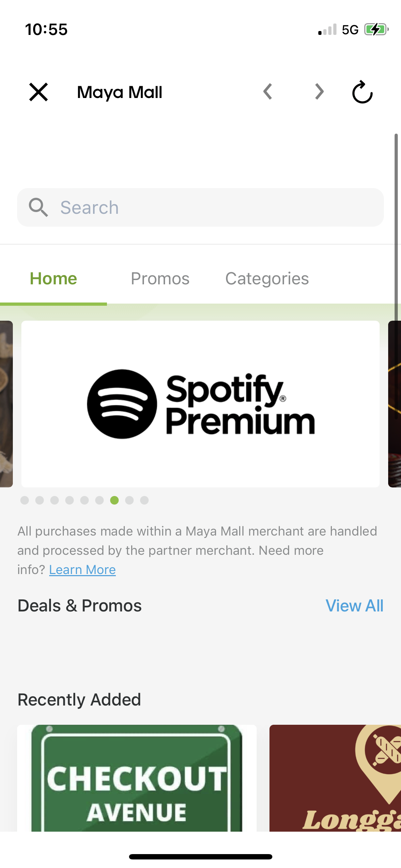View All Deals & Promos

355,606
